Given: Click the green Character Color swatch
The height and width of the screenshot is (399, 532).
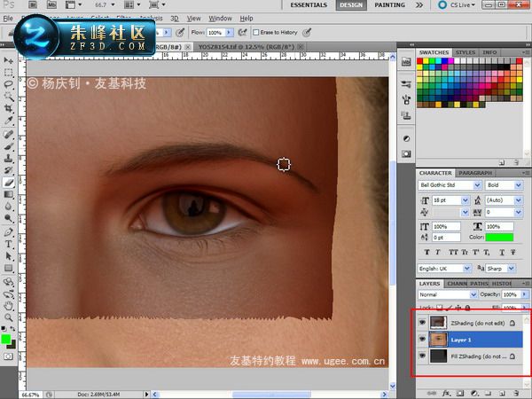Looking at the screenshot, I should click(499, 237).
